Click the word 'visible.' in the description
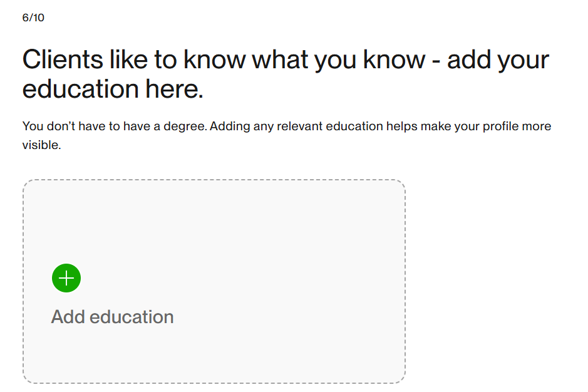The height and width of the screenshot is (392, 588). tap(41, 145)
